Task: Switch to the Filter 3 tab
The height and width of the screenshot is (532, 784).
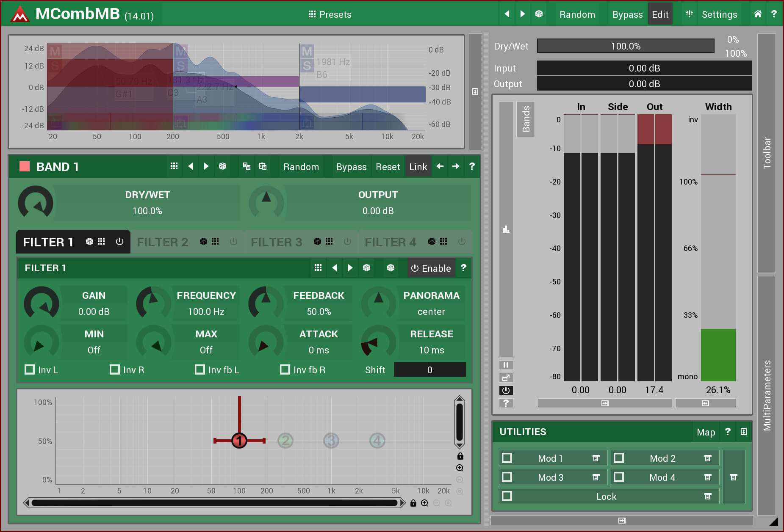Action: [276, 242]
